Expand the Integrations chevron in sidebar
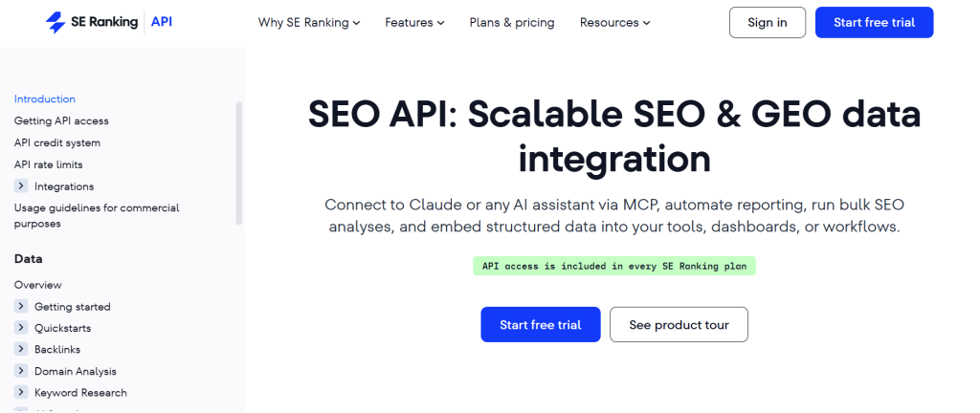The height and width of the screenshot is (413, 980). [x=21, y=185]
